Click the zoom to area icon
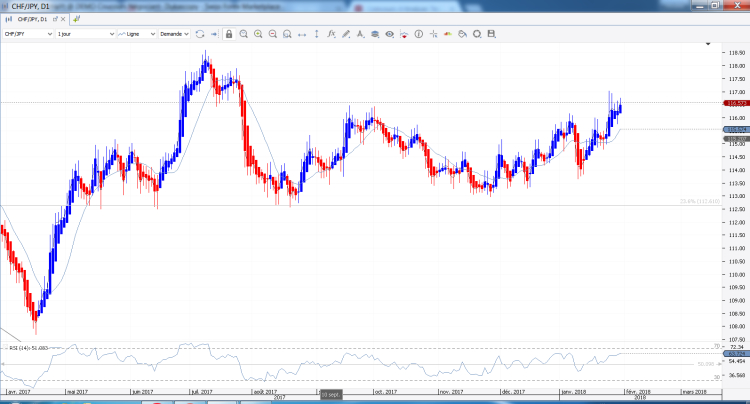This screenshot has width=750, height=404. click(x=287, y=34)
